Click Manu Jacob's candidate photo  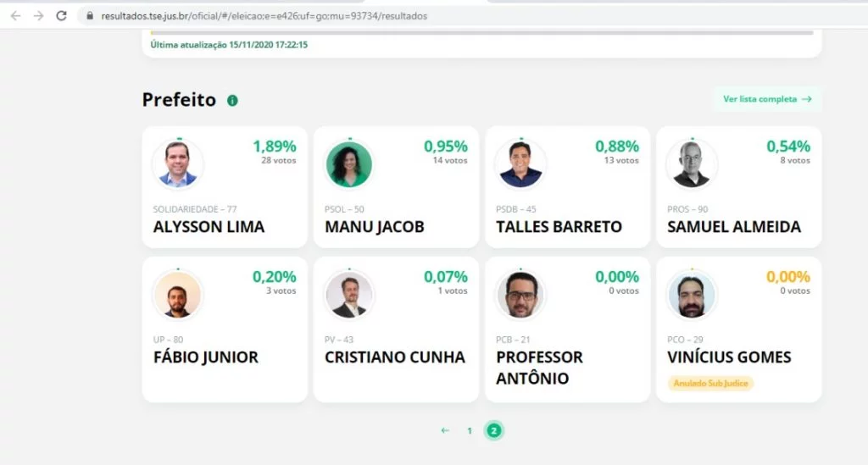pos(349,163)
